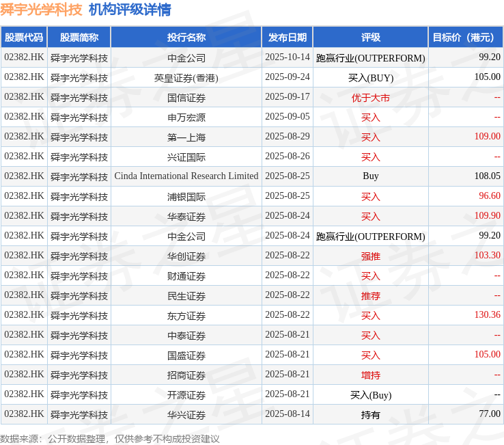Image resolution: width=504 pixels, height=445 pixels.
Task: Click the date 2025-09-17
Action: (x=288, y=97)
